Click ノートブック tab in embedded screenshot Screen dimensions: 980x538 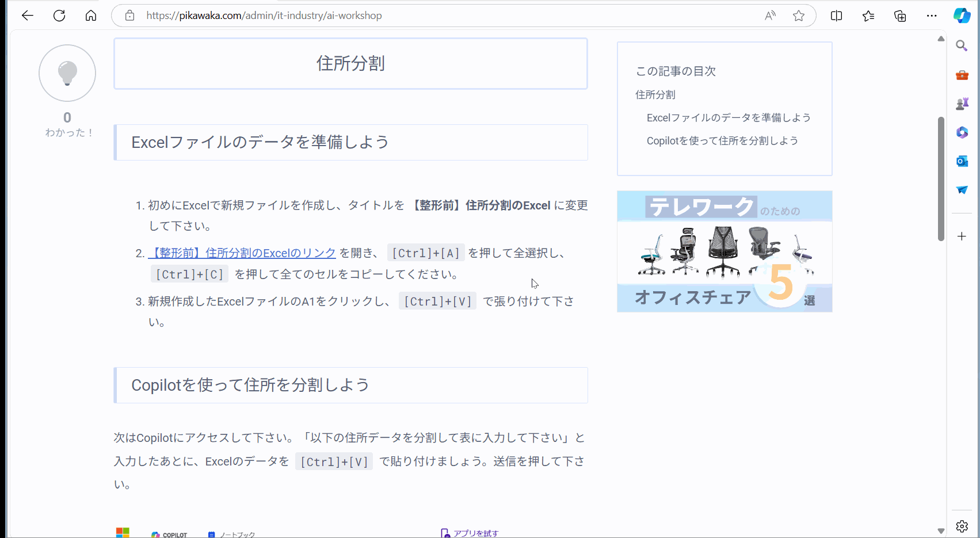232,535
